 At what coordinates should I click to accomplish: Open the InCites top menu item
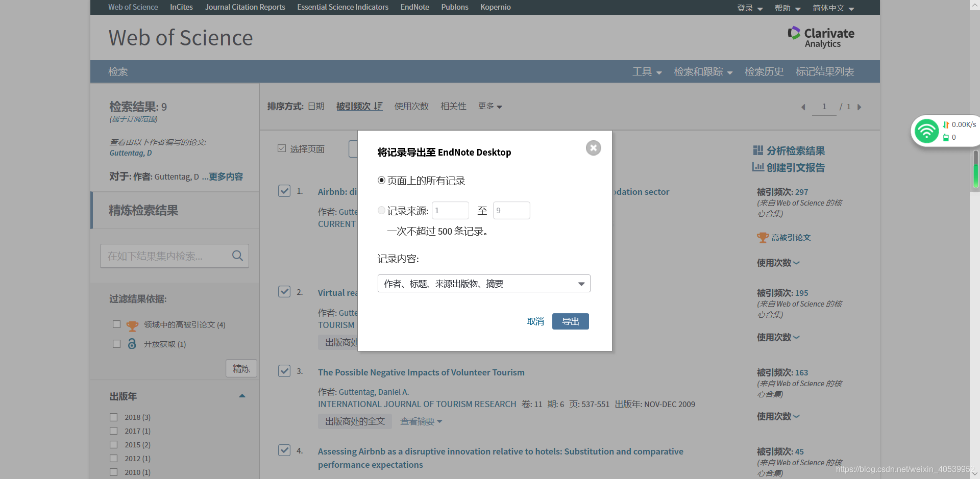[x=181, y=7]
